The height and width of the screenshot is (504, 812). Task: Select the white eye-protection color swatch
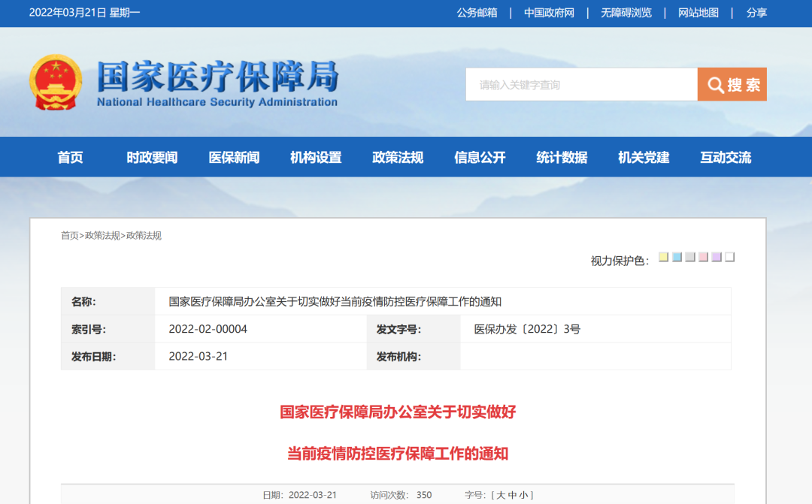(729, 256)
